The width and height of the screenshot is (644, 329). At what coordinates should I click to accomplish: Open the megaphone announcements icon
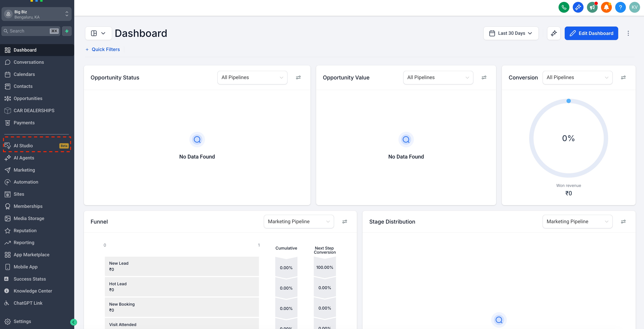click(592, 7)
